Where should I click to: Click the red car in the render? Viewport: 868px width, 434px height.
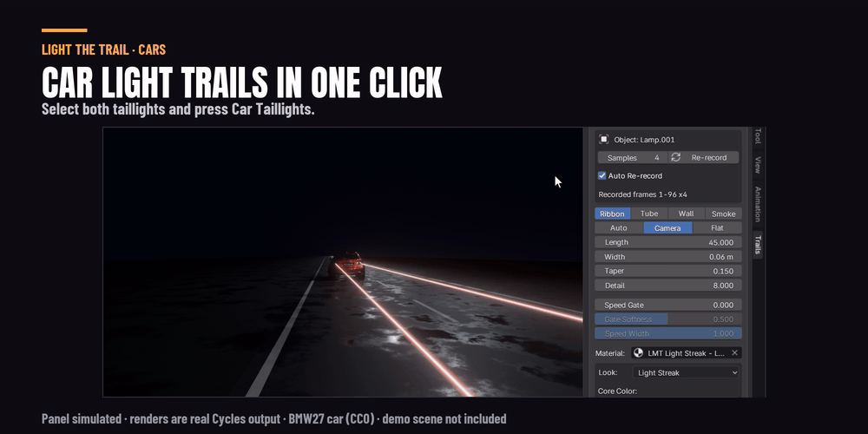coord(347,265)
